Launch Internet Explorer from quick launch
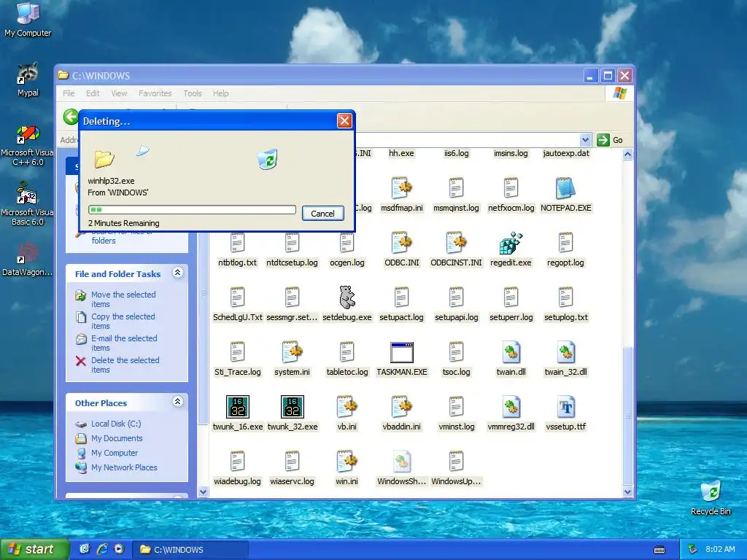 pos(102,549)
